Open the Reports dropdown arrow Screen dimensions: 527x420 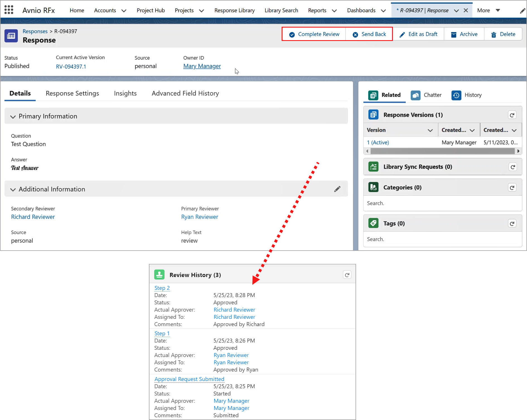click(334, 11)
